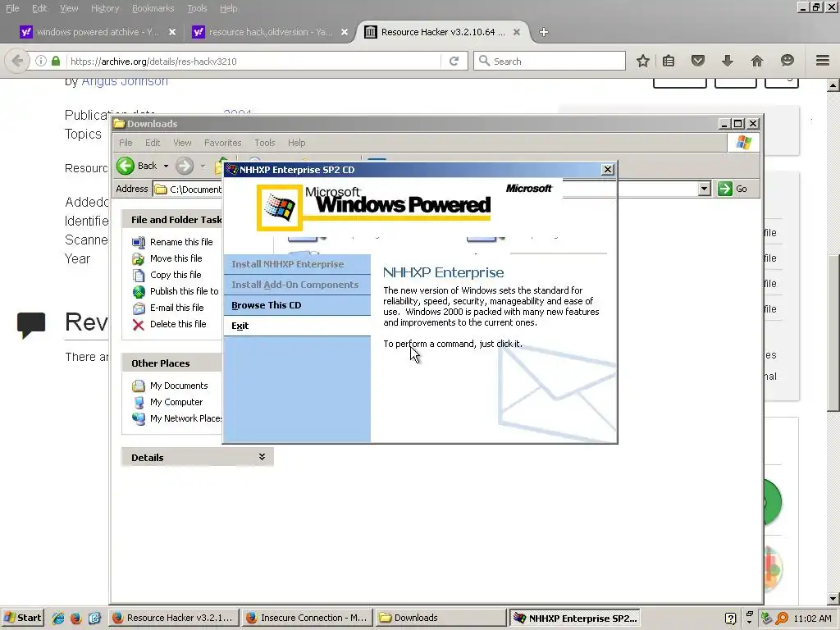Click Downloads taskbar button
Screen dimensions: 840x630
click(x=441, y=618)
